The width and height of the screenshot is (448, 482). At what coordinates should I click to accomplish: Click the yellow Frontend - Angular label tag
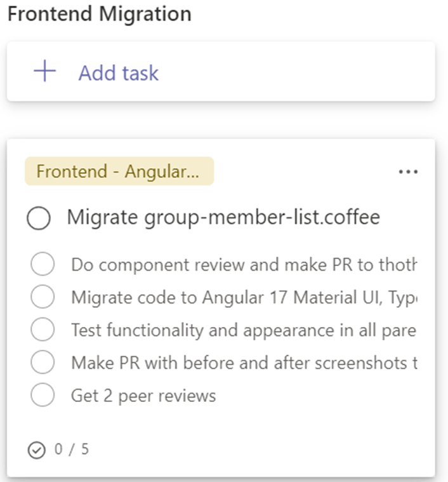(x=119, y=171)
